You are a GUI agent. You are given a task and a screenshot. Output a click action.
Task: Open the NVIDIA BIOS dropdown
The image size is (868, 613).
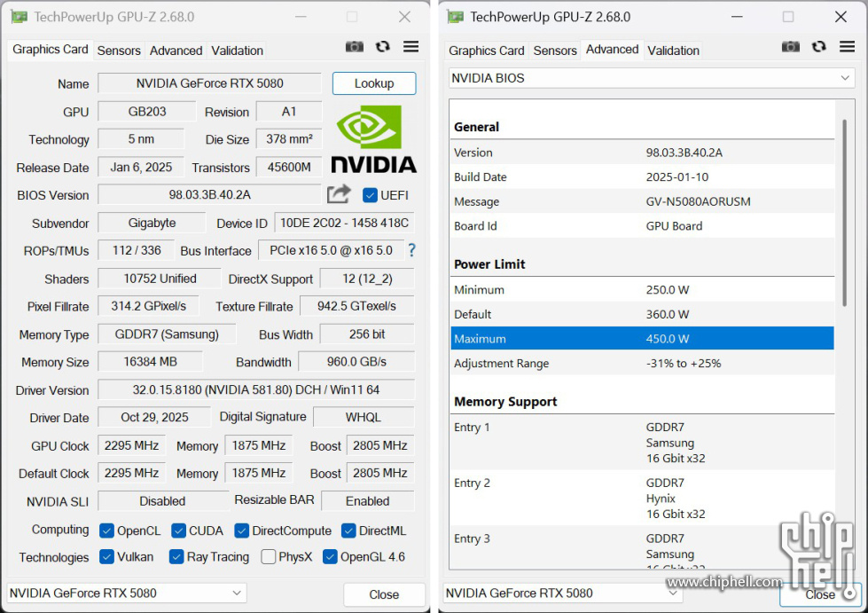pyautogui.click(x=651, y=78)
